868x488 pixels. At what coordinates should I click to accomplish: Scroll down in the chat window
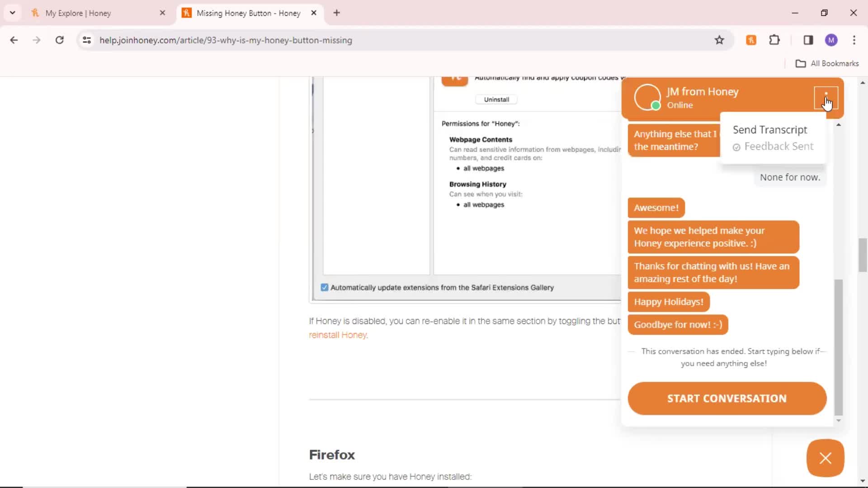tap(839, 421)
